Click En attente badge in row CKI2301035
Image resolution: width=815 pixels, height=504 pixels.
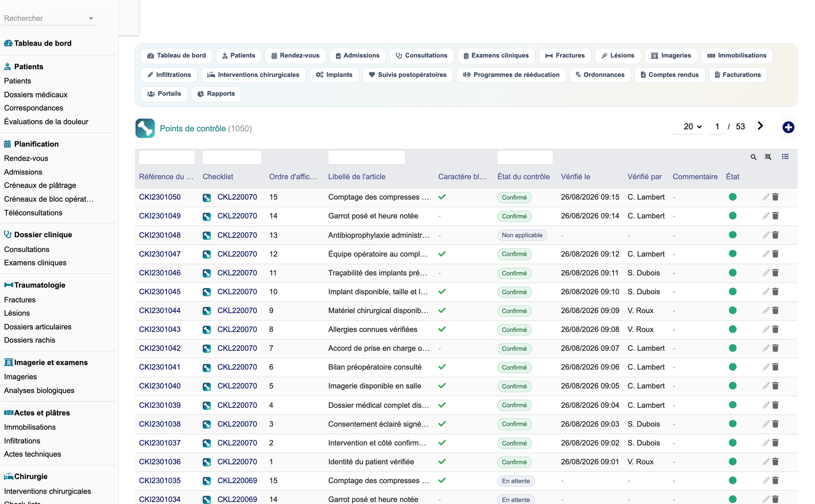click(516, 481)
